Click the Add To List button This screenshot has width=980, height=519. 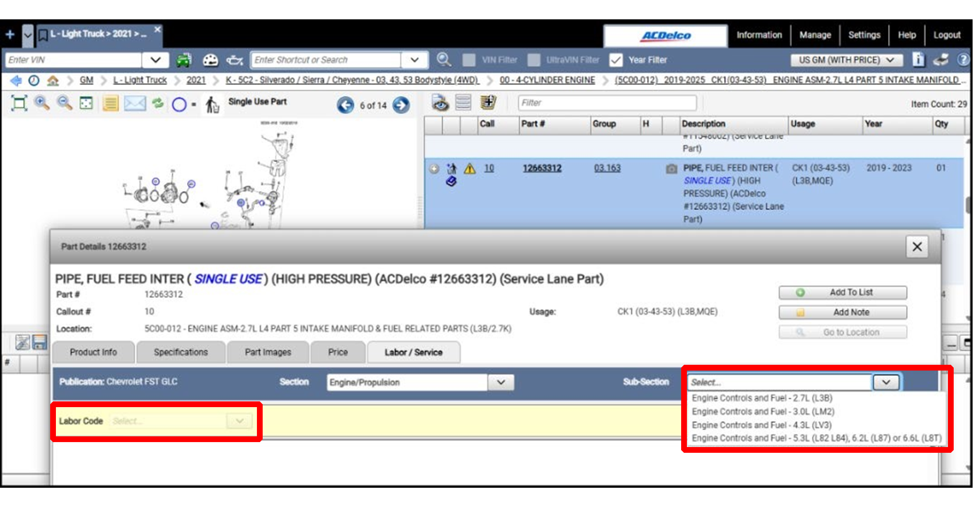coord(842,292)
